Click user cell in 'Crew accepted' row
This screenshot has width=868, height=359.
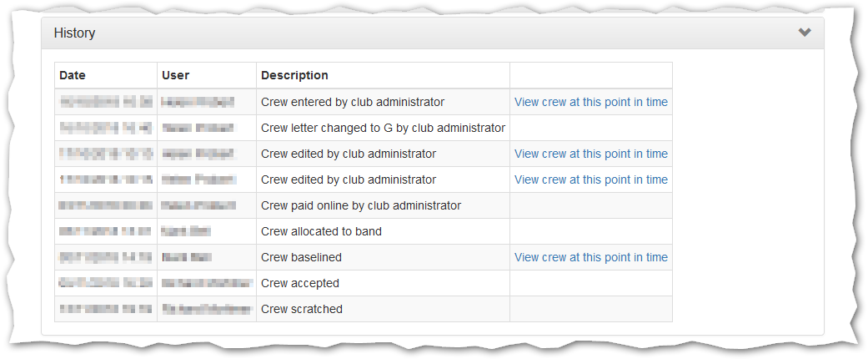pos(206,284)
